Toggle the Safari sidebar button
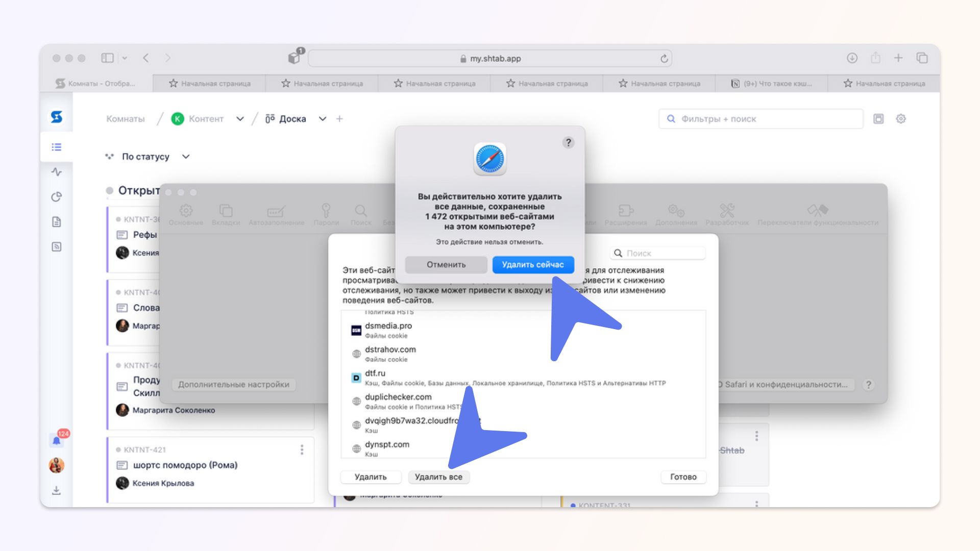Viewport: 980px width, 551px height. tap(107, 58)
